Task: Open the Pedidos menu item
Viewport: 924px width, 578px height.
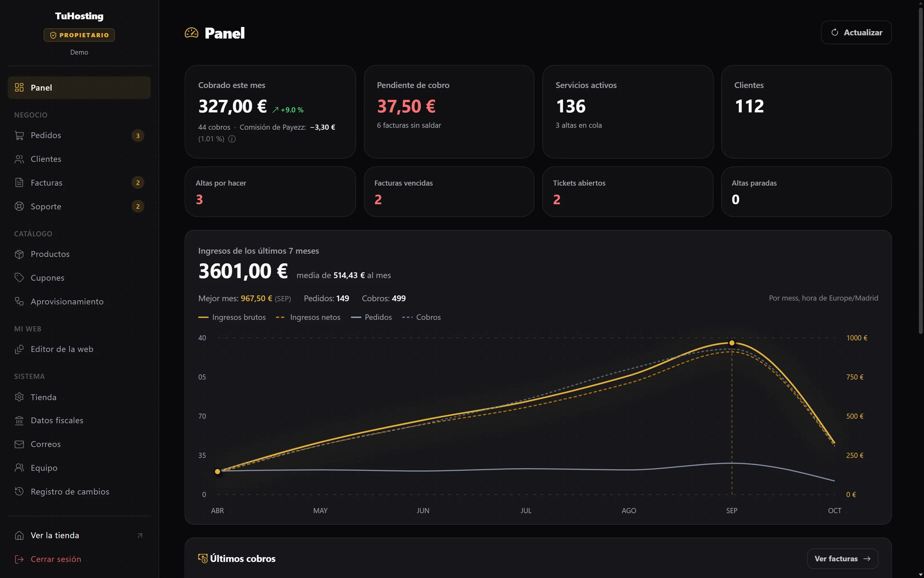Action: click(x=79, y=135)
